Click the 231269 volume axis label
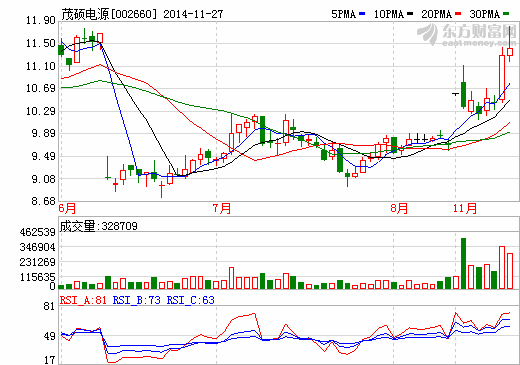Image resolution: width=520 pixels, height=365 pixels. 38,262
